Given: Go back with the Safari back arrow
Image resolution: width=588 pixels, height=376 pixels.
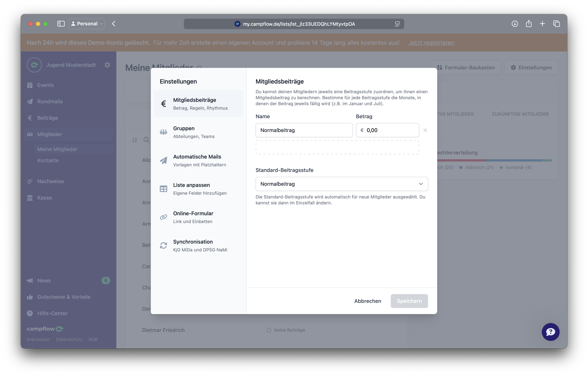Looking at the screenshot, I should (114, 24).
